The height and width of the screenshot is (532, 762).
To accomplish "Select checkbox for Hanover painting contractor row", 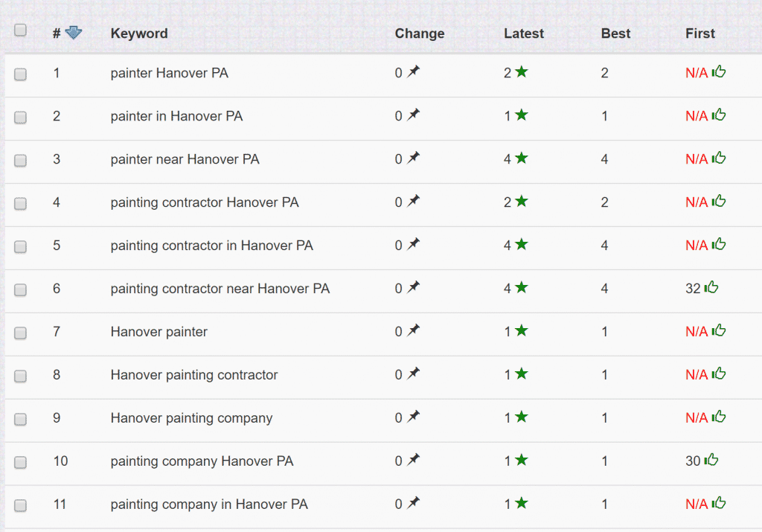I will pyautogui.click(x=21, y=376).
